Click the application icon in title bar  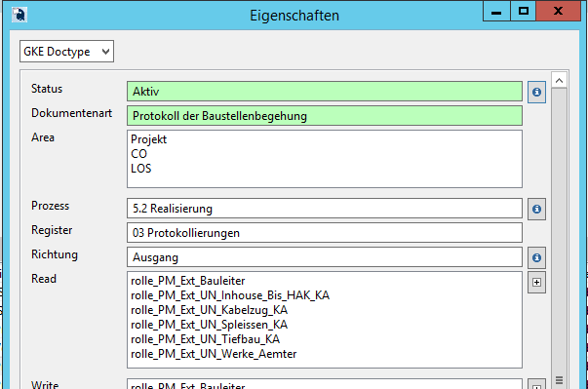pos(20,15)
